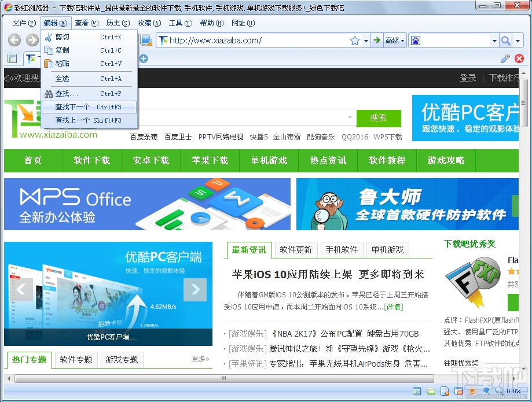Click the page-with-block status bar icon
Screen dimensions: 532x402
[x=445, y=391]
